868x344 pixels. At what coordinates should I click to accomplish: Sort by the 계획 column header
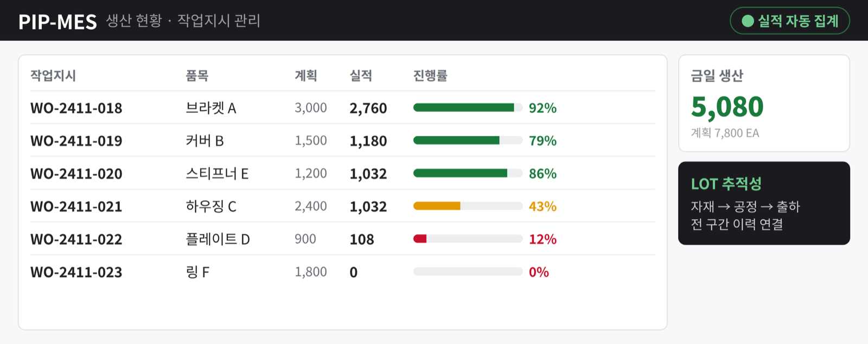[x=306, y=75]
